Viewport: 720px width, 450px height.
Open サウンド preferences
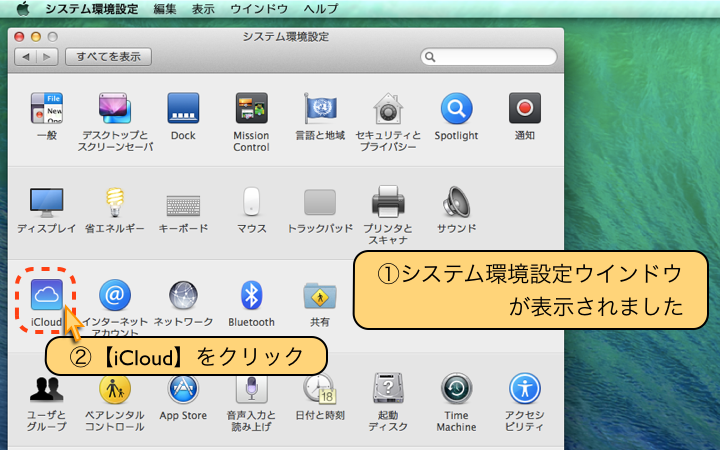point(456,202)
